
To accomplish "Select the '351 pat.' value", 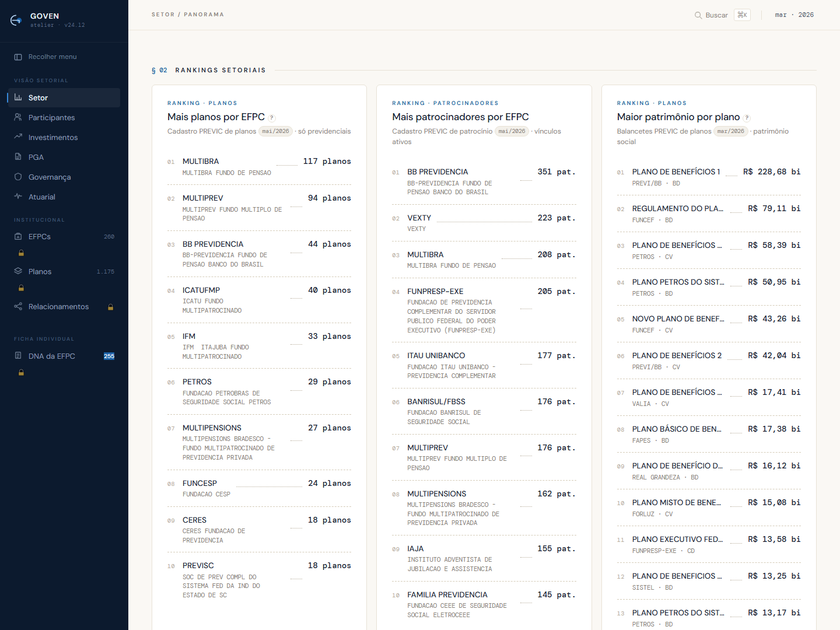I will [x=556, y=172].
